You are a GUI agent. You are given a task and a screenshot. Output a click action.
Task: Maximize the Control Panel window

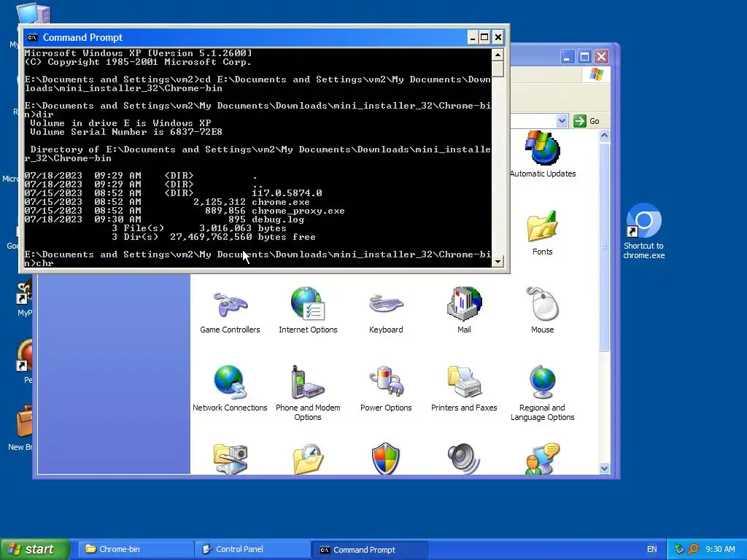(584, 57)
